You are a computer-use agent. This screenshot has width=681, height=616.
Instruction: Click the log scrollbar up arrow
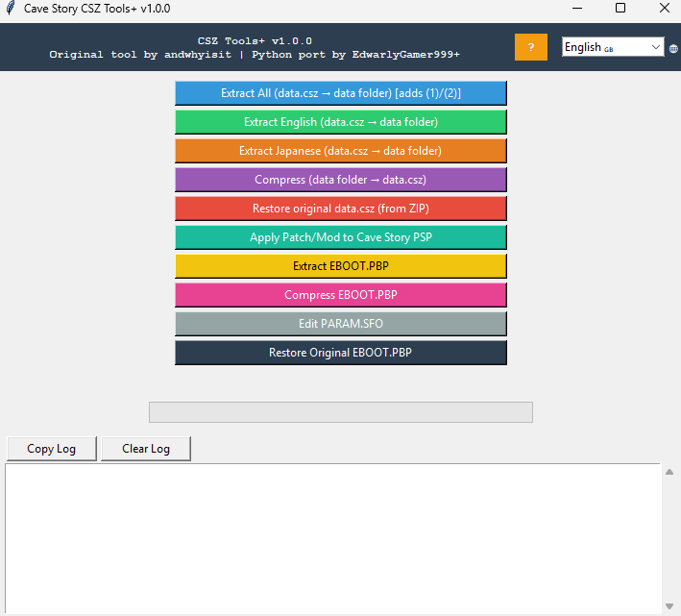tap(669, 472)
